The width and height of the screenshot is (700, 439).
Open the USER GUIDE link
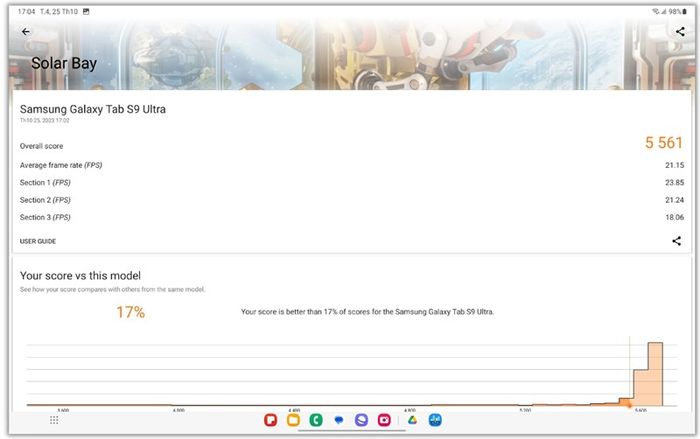click(38, 241)
